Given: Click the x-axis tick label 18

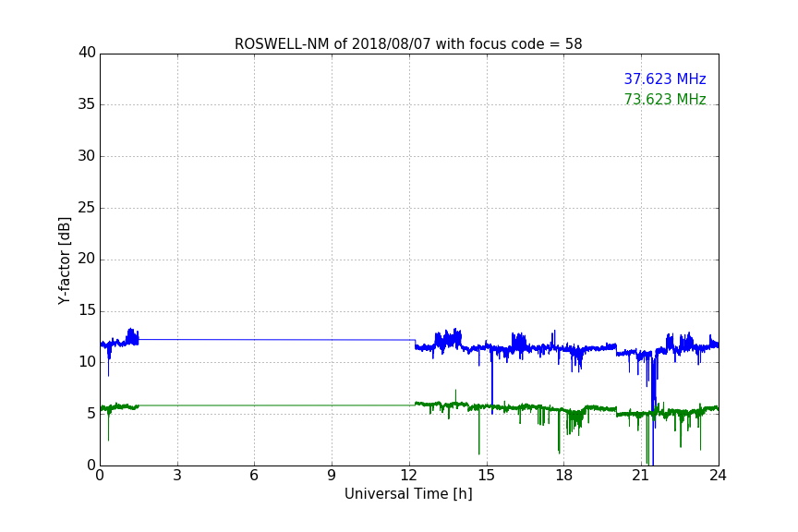Looking at the screenshot, I should [564, 476].
